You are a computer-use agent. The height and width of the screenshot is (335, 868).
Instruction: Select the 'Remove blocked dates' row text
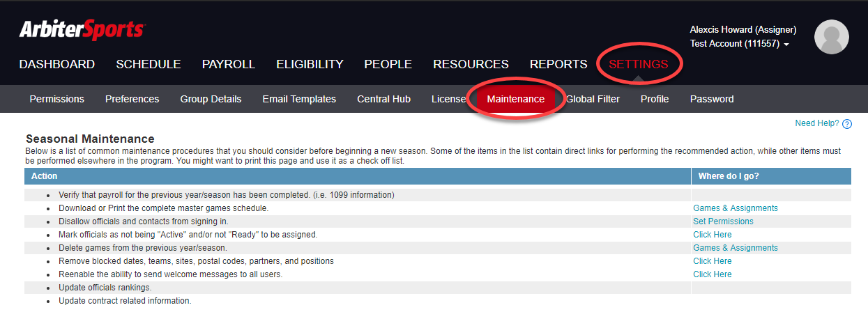coord(196,261)
